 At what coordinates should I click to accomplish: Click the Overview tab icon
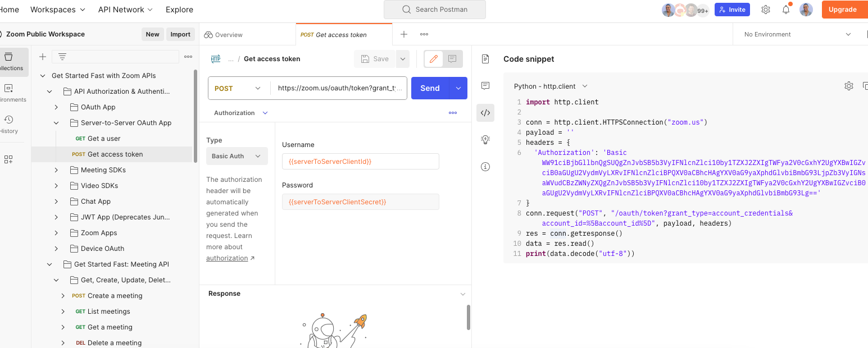208,35
